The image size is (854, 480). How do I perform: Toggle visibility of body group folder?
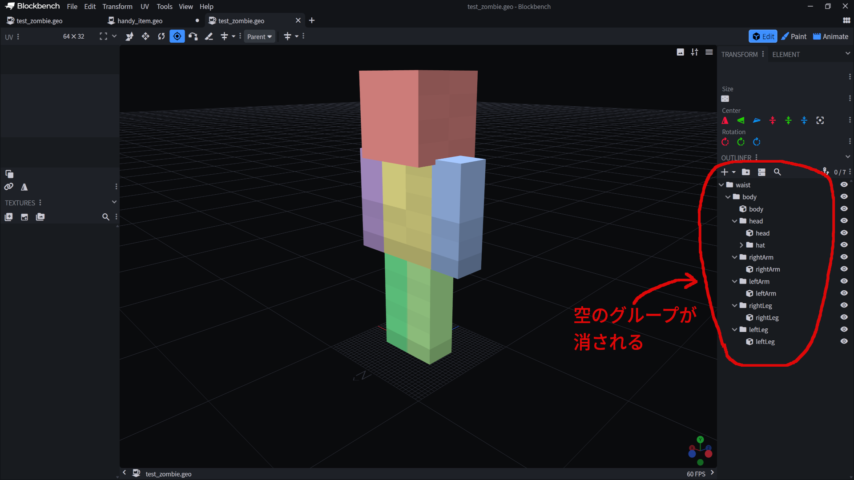point(844,197)
